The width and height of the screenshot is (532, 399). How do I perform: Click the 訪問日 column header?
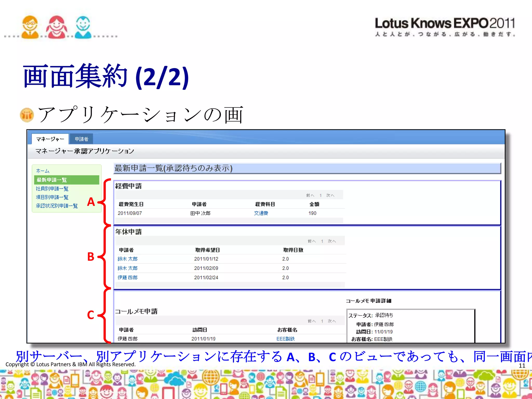click(199, 330)
